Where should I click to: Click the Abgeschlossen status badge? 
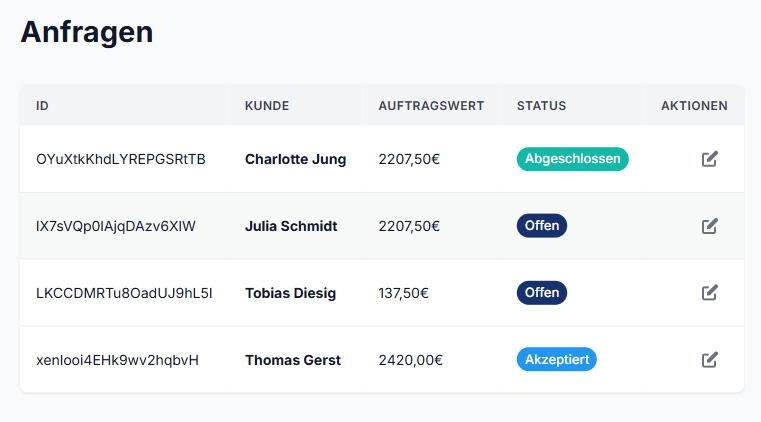(x=572, y=159)
